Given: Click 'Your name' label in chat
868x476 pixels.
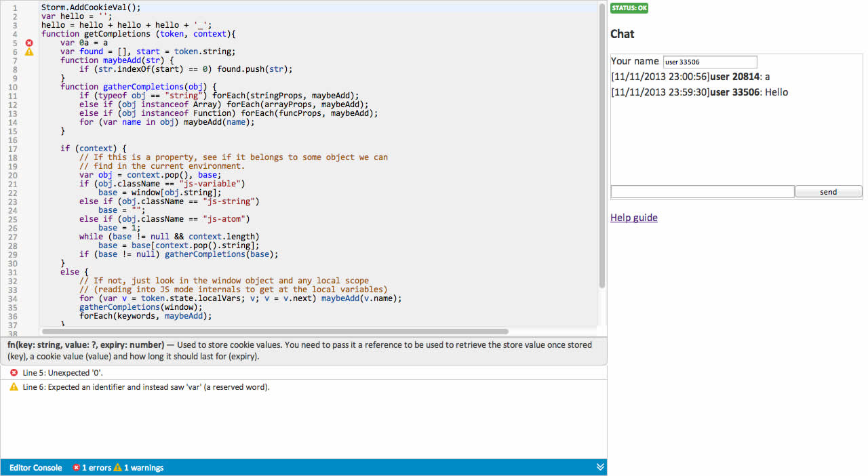Looking at the screenshot, I should click(x=635, y=62).
